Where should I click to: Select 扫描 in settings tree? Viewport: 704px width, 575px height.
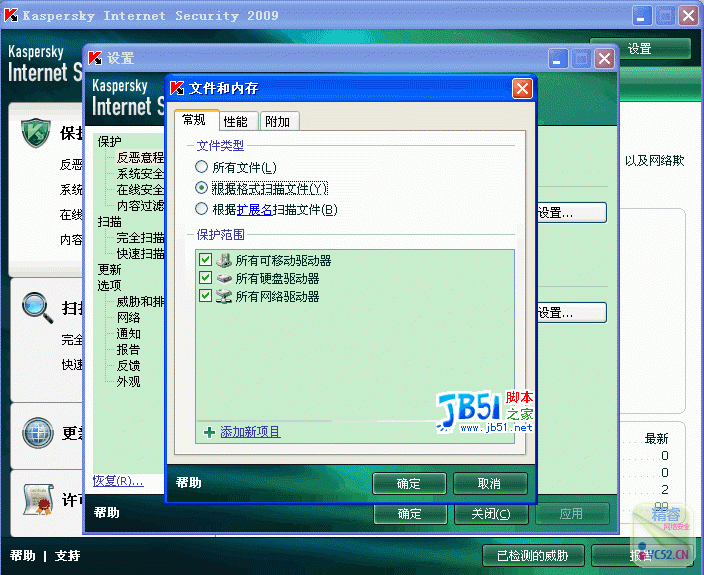(x=109, y=222)
